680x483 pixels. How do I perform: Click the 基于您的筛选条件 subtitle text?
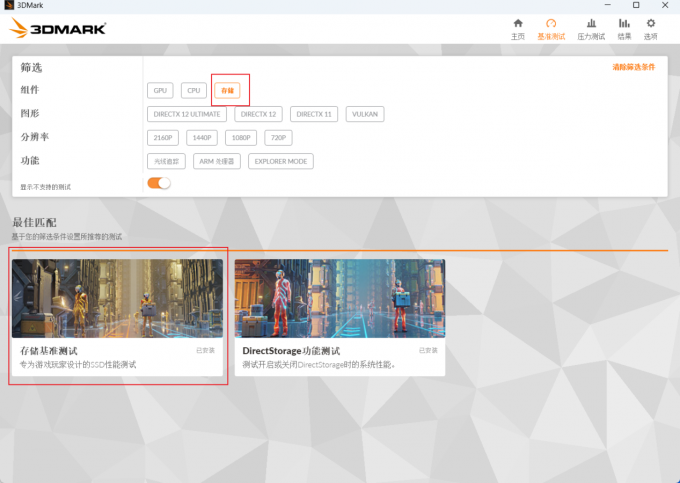coord(67,237)
